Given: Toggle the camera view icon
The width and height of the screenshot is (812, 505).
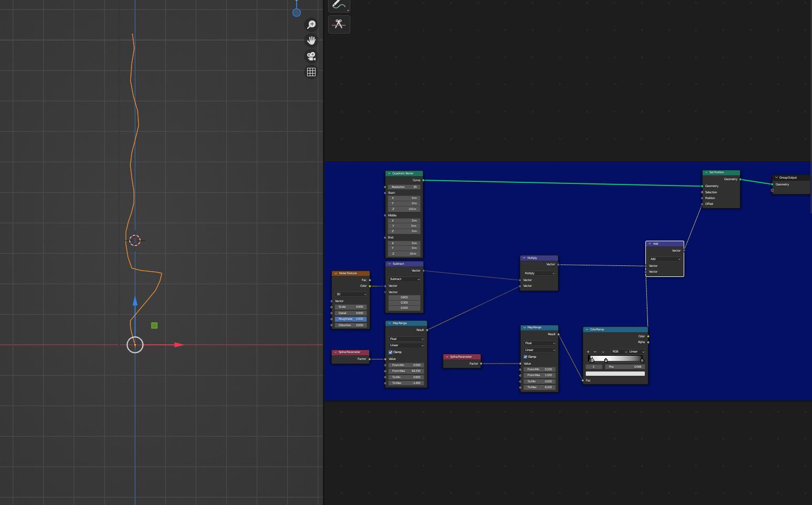Looking at the screenshot, I should pyautogui.click(x=311, y=56).
